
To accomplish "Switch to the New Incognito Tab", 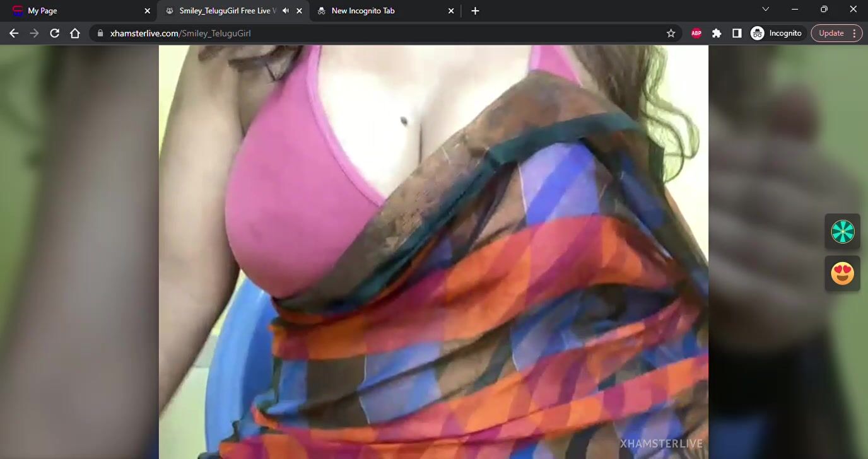I will coord(378,11).
